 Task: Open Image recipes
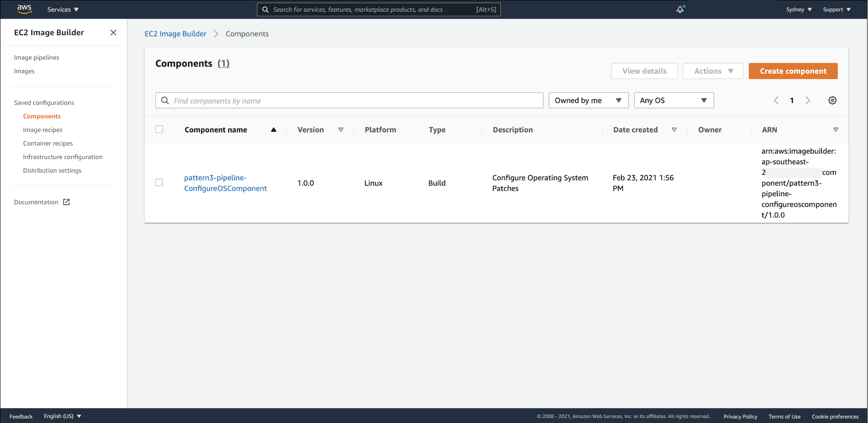tap(43, 130)
